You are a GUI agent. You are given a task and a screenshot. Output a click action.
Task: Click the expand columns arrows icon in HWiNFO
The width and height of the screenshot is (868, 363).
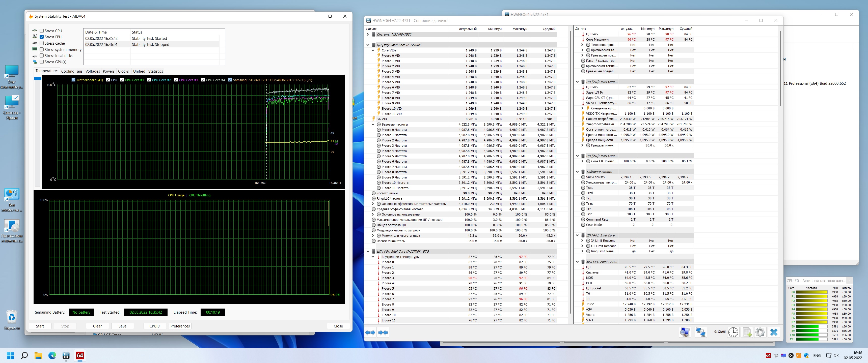click(x=370, y=332)
